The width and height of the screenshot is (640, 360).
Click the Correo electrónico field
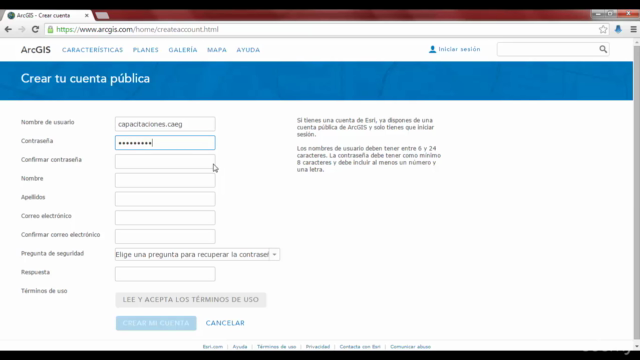[165, 218]
